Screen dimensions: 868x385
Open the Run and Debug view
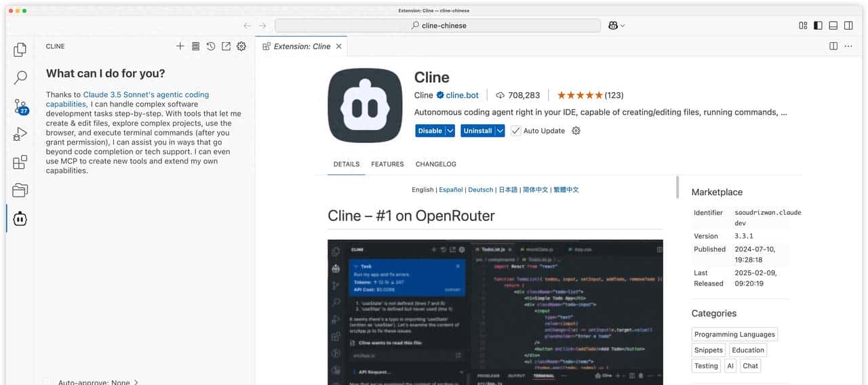(20, 134)
